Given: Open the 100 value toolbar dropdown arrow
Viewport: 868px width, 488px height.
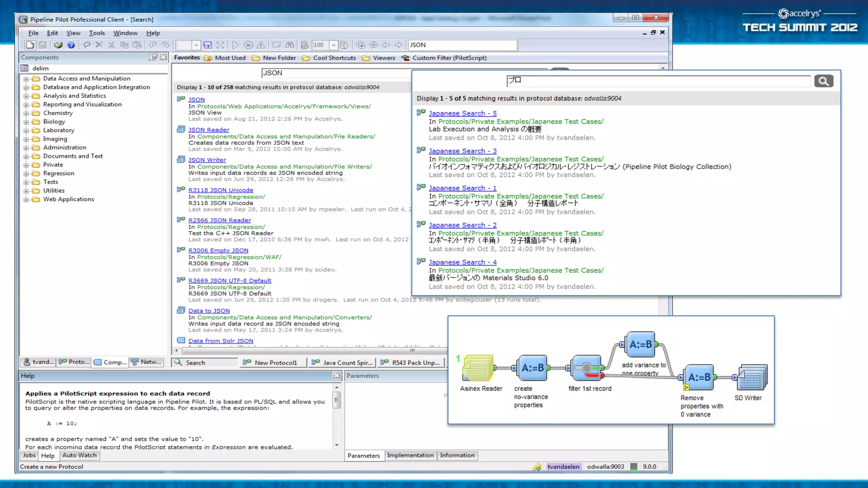Looking at the screenshot, I should pyautogui.click(x=334, y=45).
